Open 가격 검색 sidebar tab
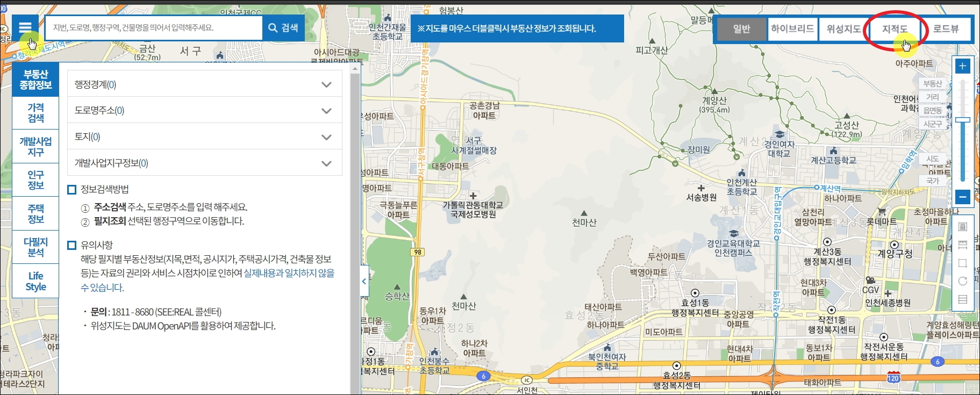This screenshot has height=395, width=980. pos(35,113)
